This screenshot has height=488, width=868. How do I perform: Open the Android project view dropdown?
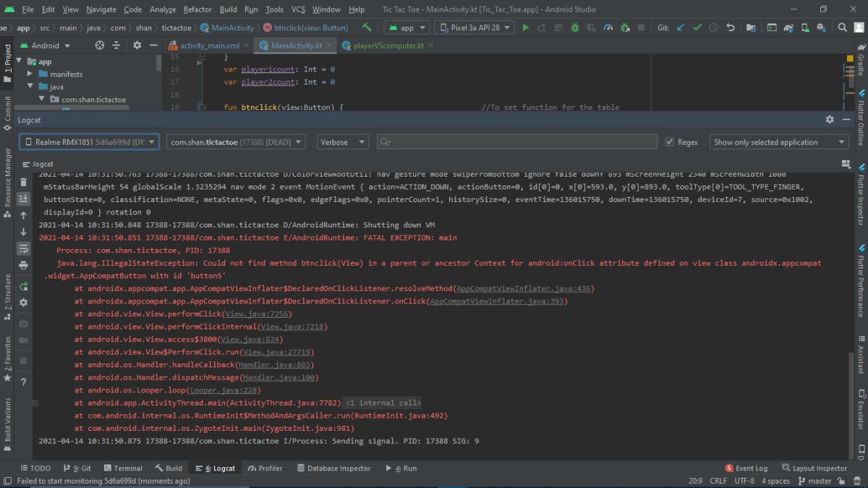coord(45,45)
